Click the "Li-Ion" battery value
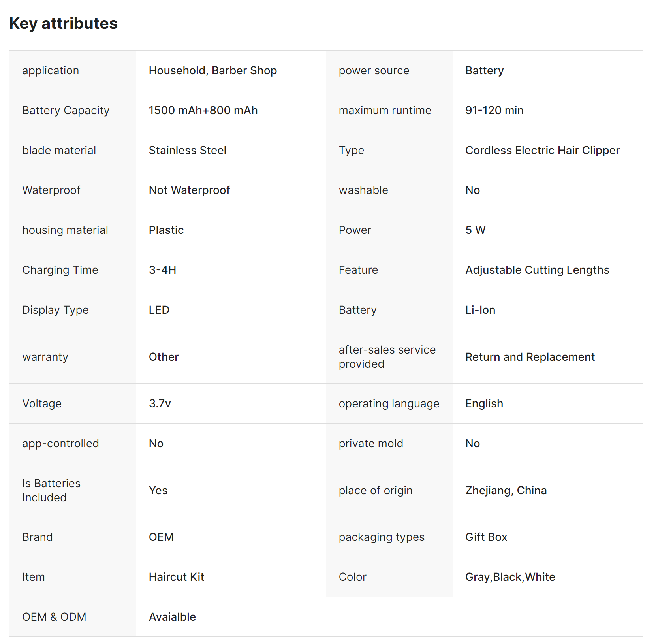The height and width of the screenshot is (644, 658). tap(480, 310)
